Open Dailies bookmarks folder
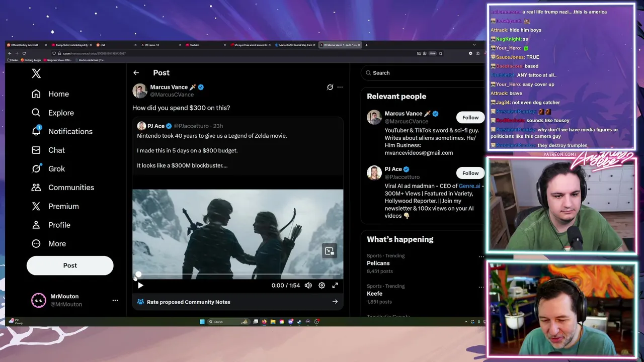 click(x=13, y=60)
